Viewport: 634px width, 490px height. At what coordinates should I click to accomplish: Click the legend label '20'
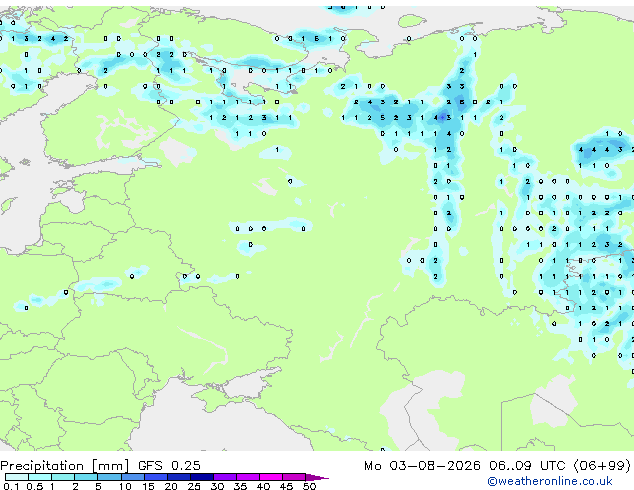(x=171, y=486)
